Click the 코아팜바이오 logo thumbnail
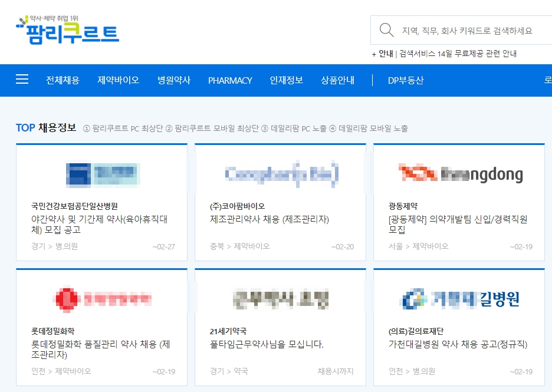 click(282, 174)
